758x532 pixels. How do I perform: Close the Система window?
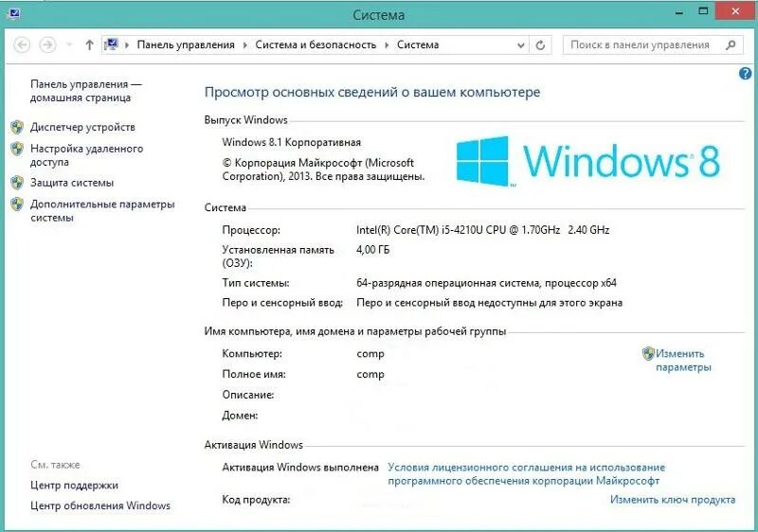tap(735, 11)
